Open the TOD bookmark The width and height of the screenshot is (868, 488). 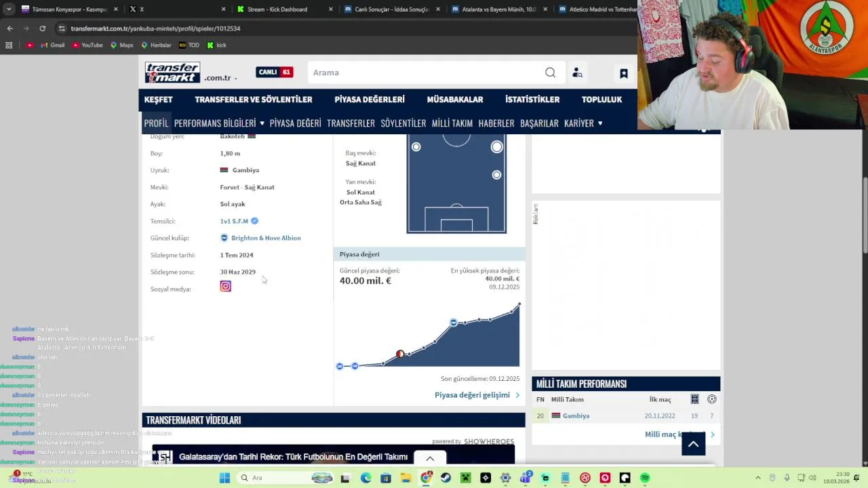(189, 45)
